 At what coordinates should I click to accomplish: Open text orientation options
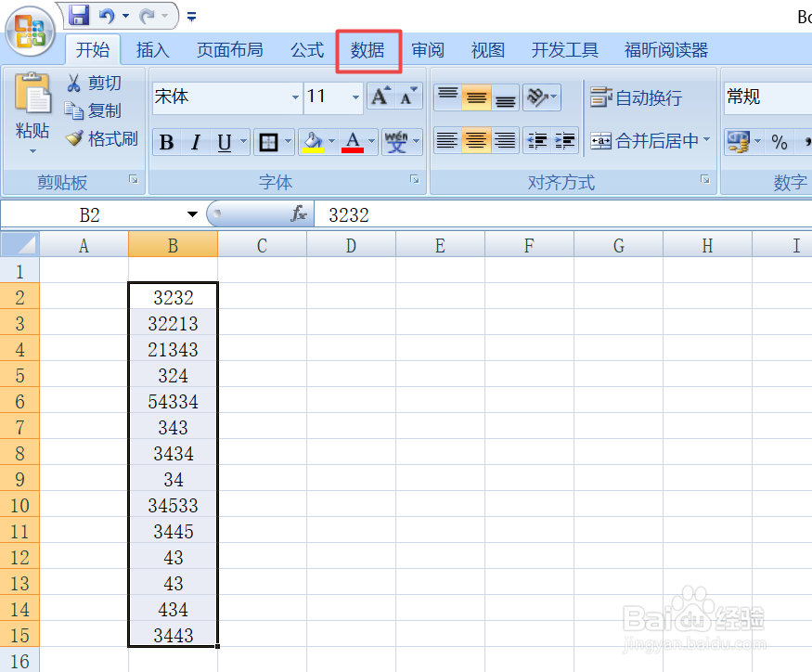pyautogui.click(x=542, y=97)
